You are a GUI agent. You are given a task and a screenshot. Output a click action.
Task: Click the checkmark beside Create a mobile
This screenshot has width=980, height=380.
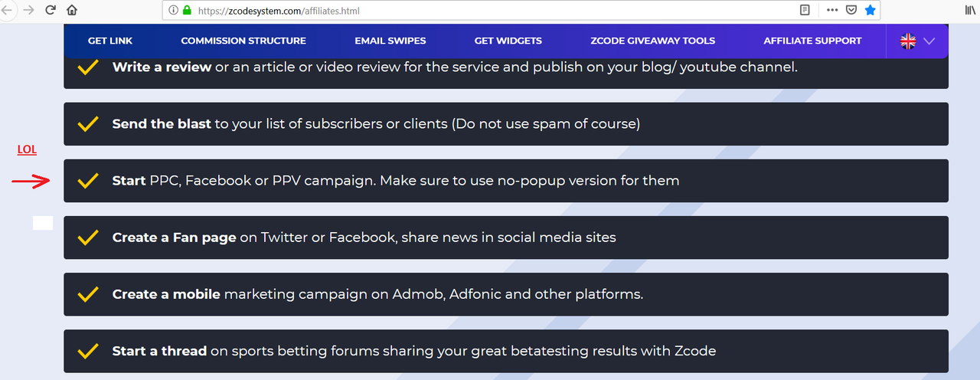pyautogui.click(x=89, y=294)
